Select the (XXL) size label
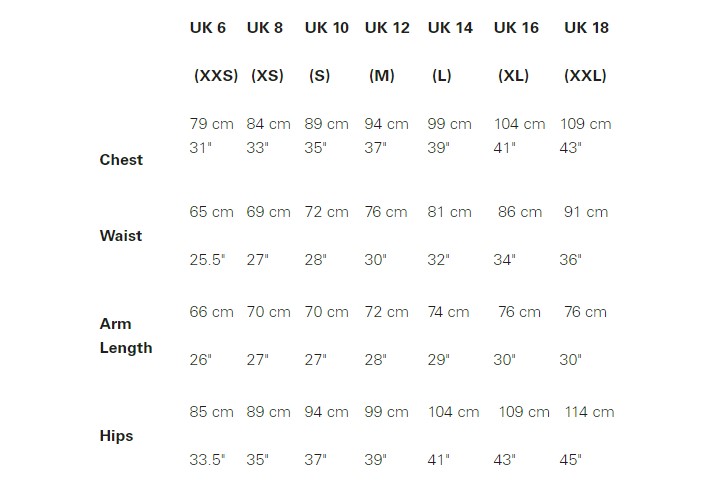Image resolution: width=725 pixels, height=496 pixels. pyautogui.click(x=585, y=75)
